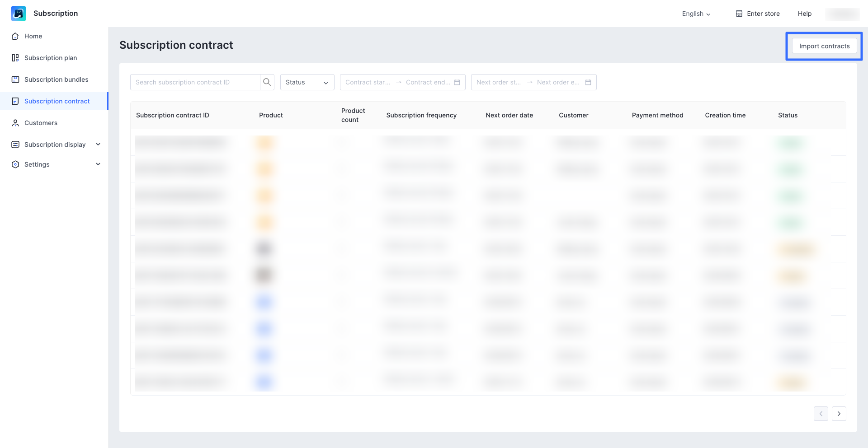This screenshot has height=448, width=868.
Task: Focus the subscription contract ID search field
Action: click(x=195, y=82)
